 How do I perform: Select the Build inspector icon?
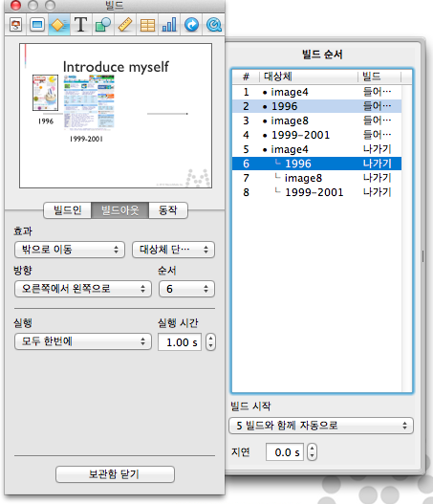(59, 25)
